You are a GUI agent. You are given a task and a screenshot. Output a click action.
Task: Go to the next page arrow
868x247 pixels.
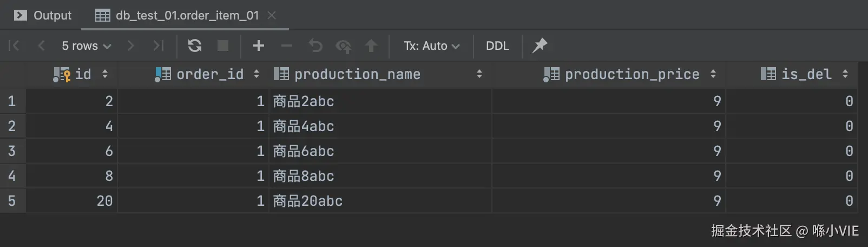[130, 45]
